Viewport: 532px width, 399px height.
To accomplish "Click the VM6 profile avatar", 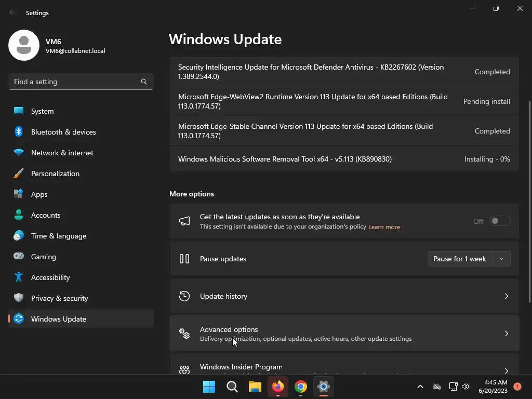I will tap(24, 45).
